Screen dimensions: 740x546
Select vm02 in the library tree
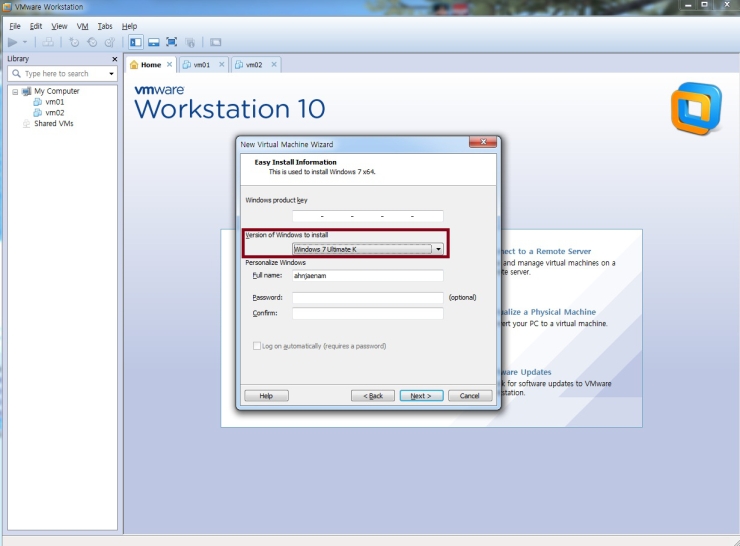click(54, 113)
